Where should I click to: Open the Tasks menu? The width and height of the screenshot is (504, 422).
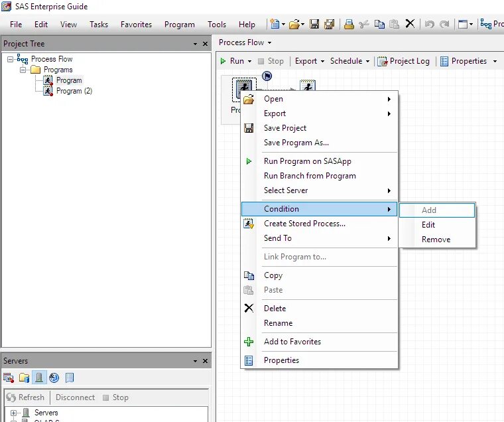point(99,25)
